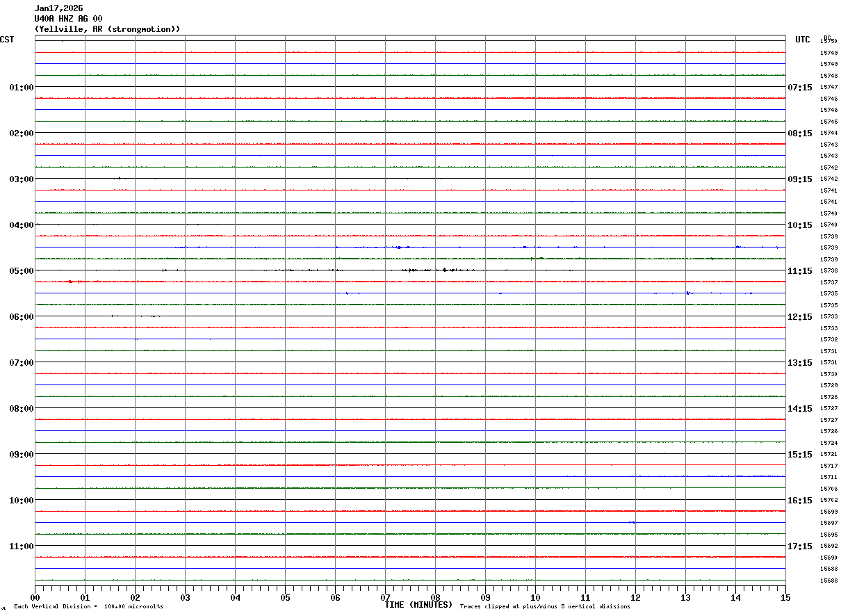Click minute tick label "03" on bottom axis
This screenshot has width=841, height=616.
[x=186, y=597]
